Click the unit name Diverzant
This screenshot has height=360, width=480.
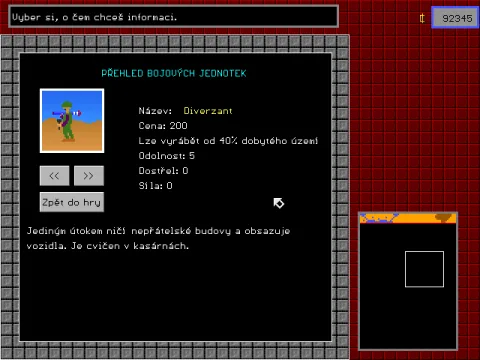coord(208,111)
